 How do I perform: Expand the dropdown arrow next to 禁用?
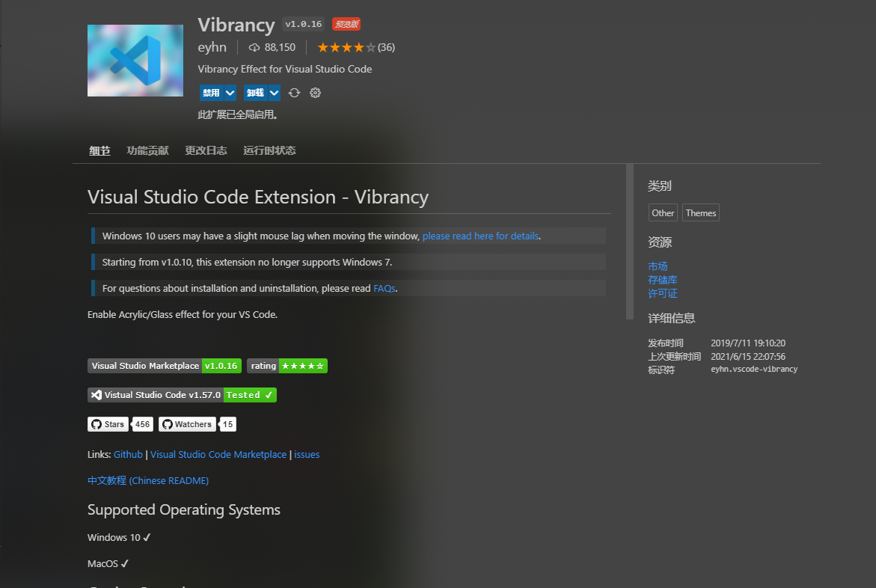click(x=230, y=93)
